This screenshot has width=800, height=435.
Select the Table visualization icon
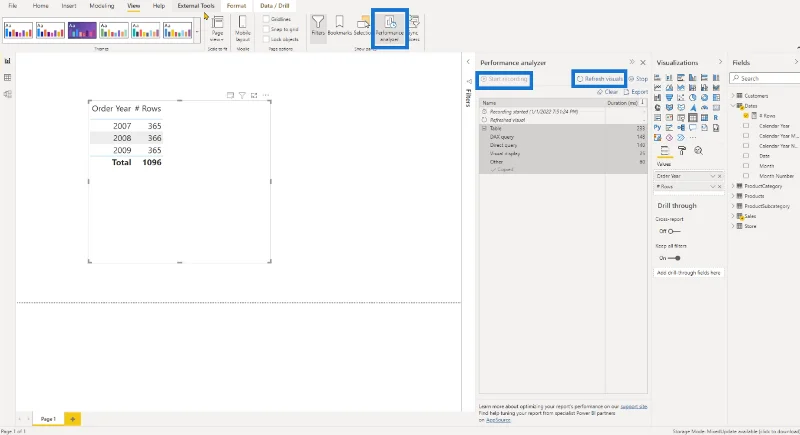pyautogui.click(x=693, y=118)
